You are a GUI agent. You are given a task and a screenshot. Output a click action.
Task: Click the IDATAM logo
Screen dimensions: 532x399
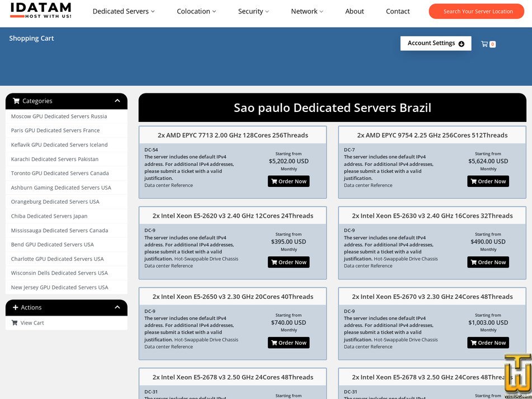[41, 10]
